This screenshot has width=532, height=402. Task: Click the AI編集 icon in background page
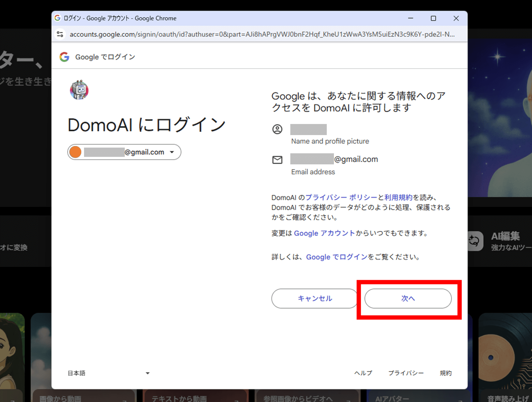[x=475, y=241]
